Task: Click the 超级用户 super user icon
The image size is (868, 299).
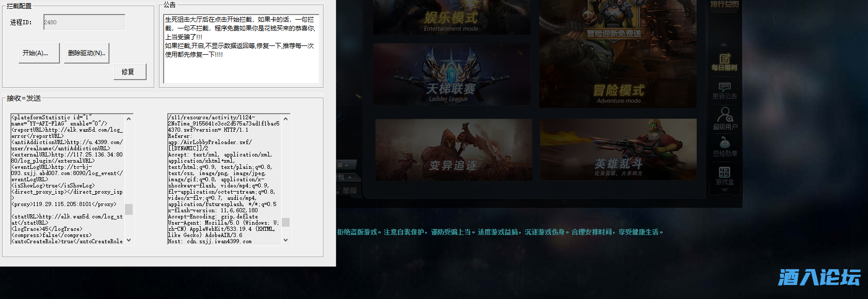Action: (x=725, y=118)
